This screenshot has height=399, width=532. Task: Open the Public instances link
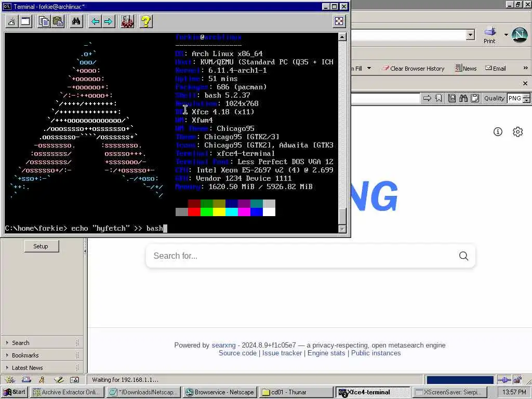tap(376, 353)
